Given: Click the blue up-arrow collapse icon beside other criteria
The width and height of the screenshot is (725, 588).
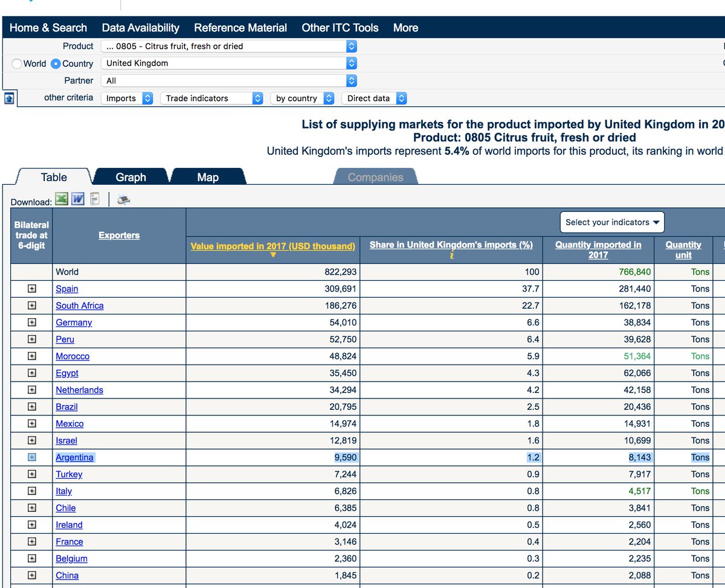Looking at the screenshot, I should [9, 98].
